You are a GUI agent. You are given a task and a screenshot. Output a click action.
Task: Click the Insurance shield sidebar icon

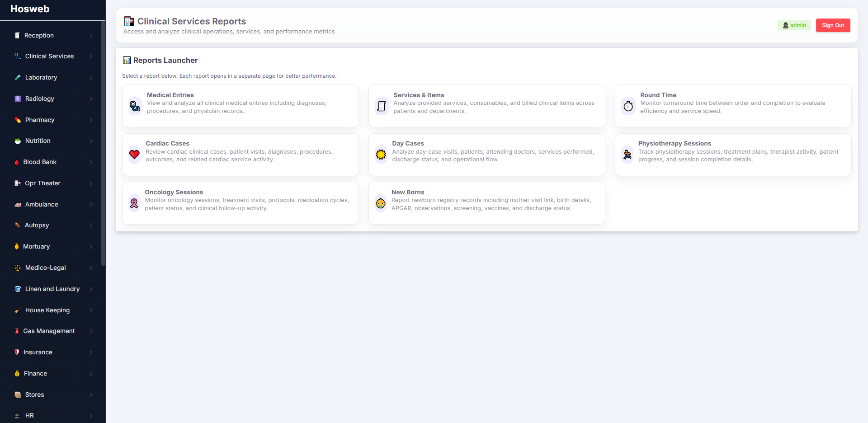[x=17, y=352]
